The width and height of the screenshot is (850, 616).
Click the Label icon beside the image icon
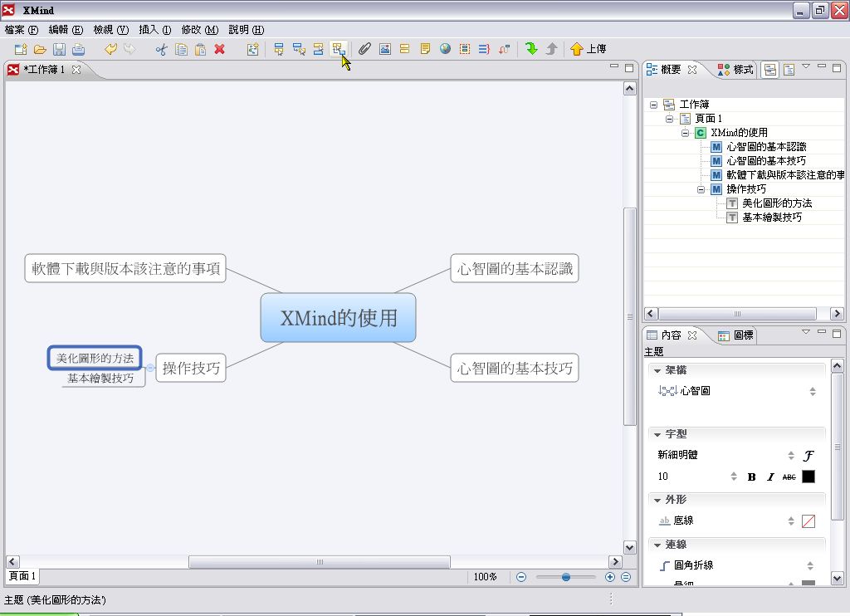pos(404,49)
